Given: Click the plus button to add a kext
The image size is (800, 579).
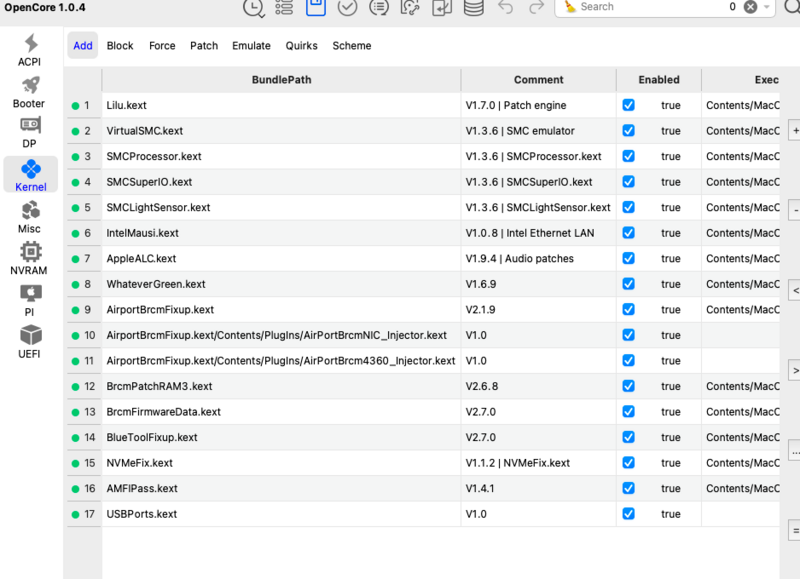Looking at the screenshot, I should (794, 131).
